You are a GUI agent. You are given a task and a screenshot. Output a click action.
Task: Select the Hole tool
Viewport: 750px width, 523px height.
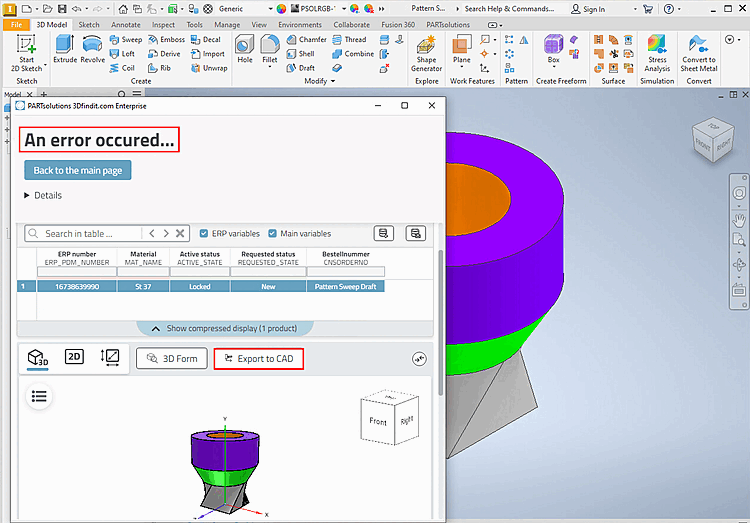244,49
